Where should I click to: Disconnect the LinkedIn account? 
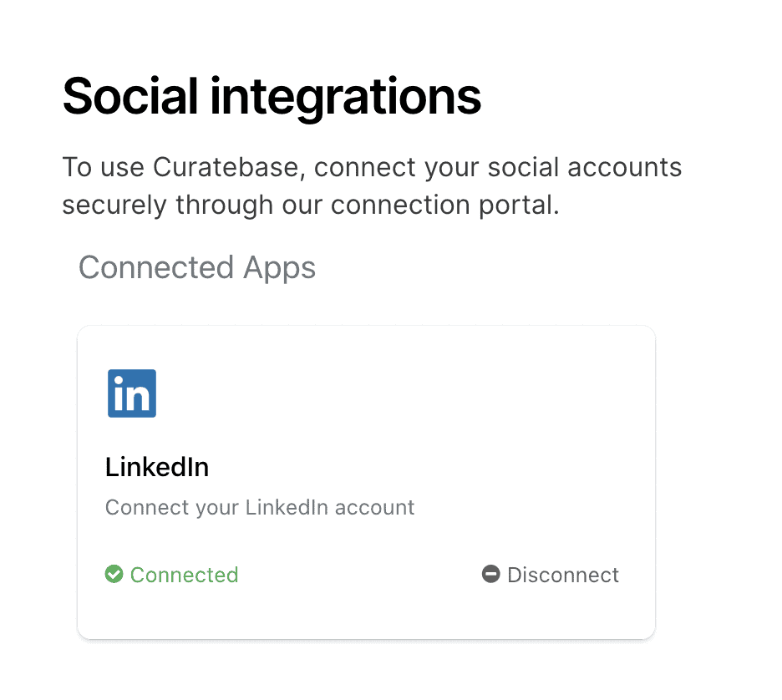pos(562,575)
